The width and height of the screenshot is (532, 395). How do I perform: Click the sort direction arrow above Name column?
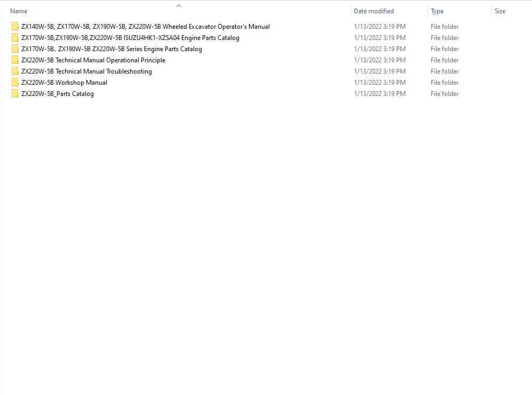(179, 5)
